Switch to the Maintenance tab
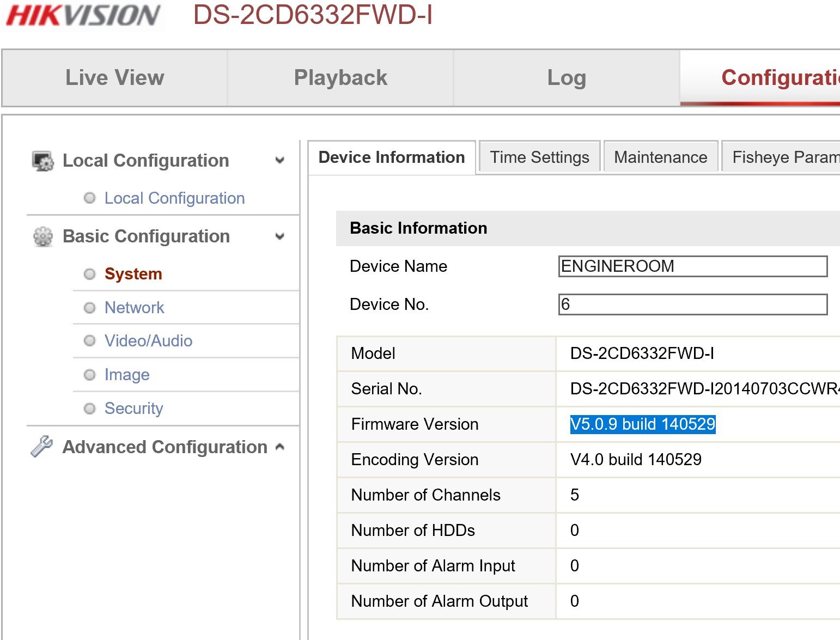The width and height of the screenshot is (840, 640). (x=660, y=157)
